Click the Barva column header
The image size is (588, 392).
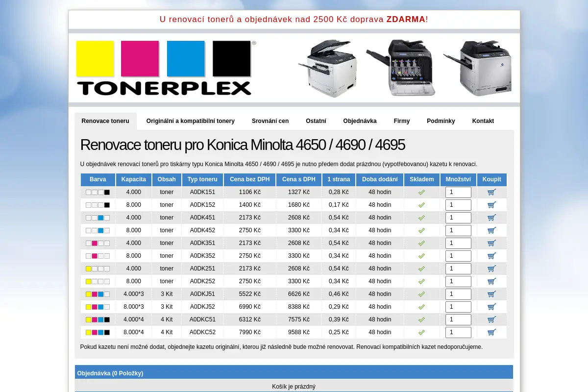[98, 179]
